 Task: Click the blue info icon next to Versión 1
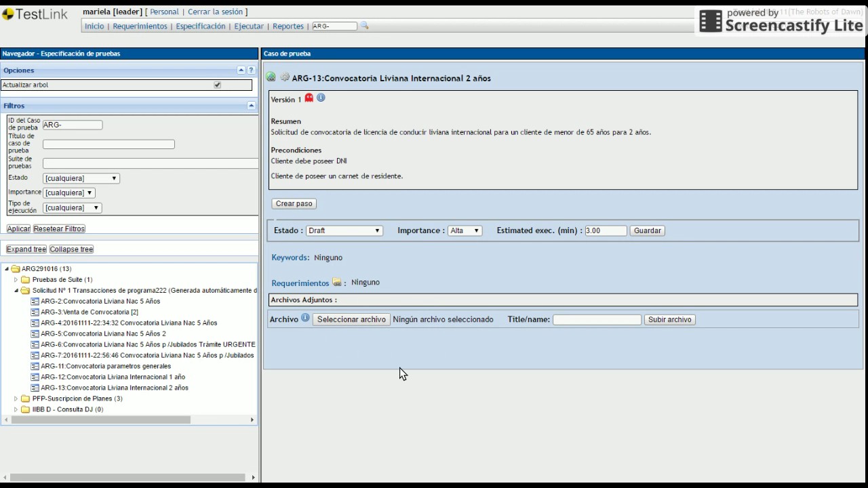point(321,98)
